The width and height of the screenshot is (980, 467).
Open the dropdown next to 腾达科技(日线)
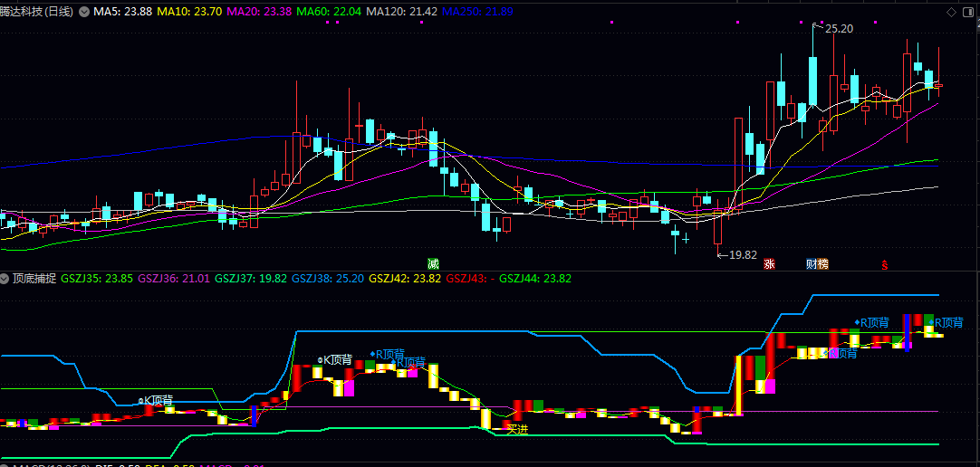(x=84, y=12)
